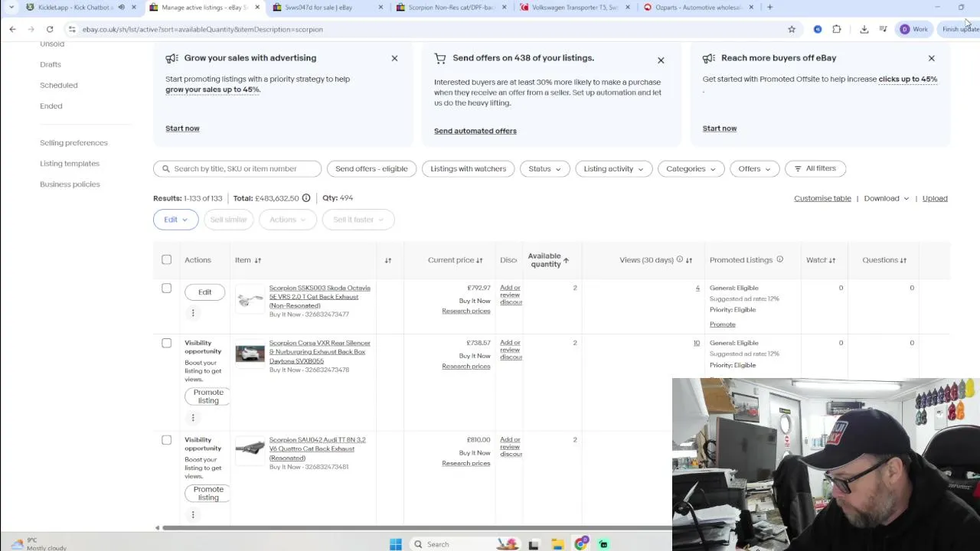Switch to Volkswagen Transporter T5 tab

(574, 7)
